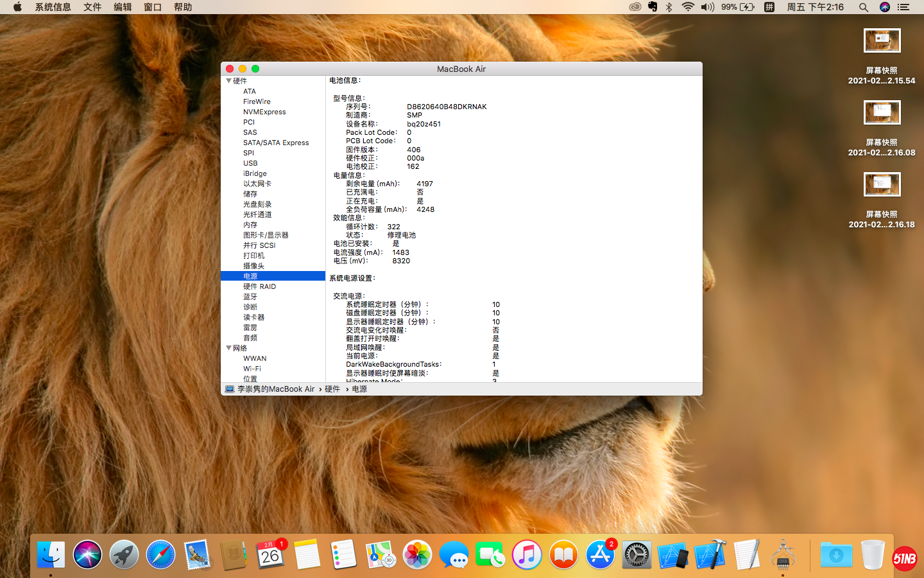The height and width of the screenshot is (578, 924).
Task: Open Finder from the Dock
Action: [51, 555]
